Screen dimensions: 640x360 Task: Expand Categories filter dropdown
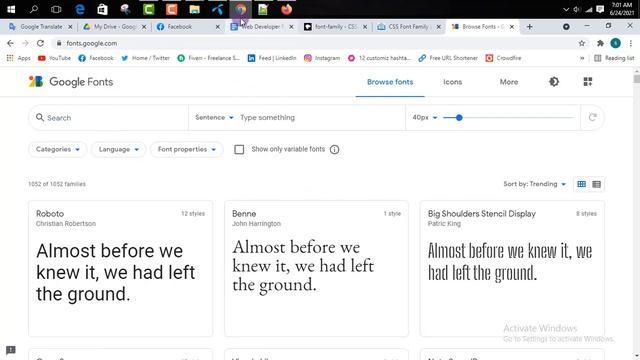pos(58,149)
